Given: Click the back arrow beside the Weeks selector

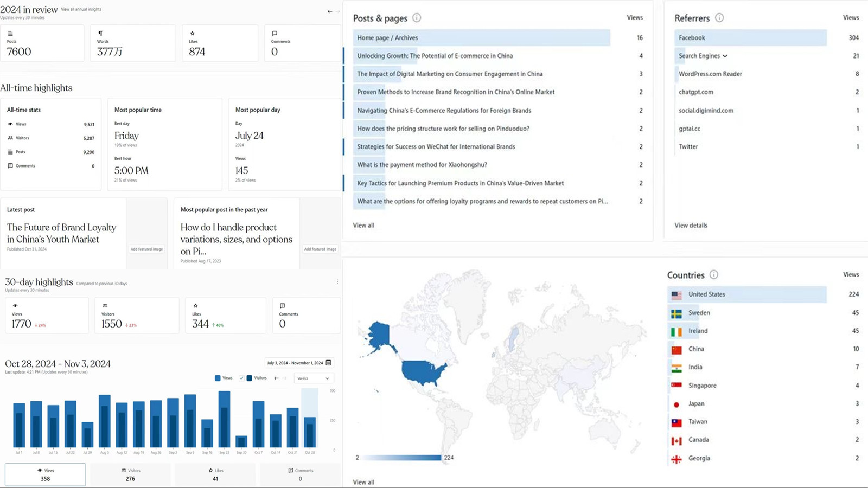Looking at the screenshot, I should pos(276,378).
